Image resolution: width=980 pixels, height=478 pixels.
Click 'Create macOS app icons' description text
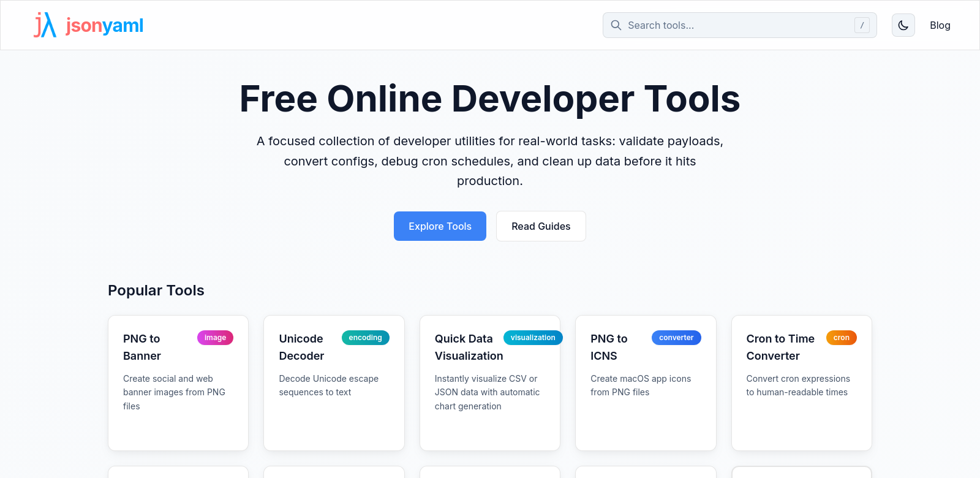tap(641, 385)
